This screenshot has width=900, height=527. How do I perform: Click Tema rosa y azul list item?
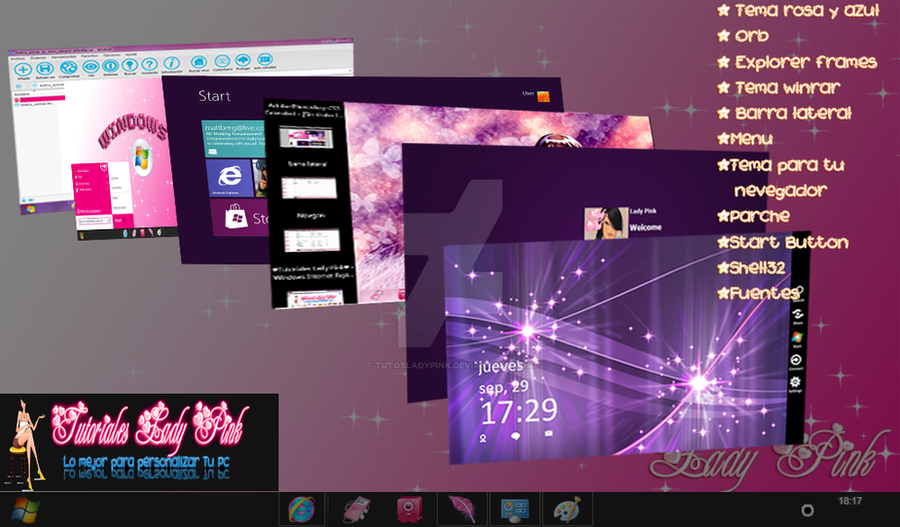tap(798, 10)
